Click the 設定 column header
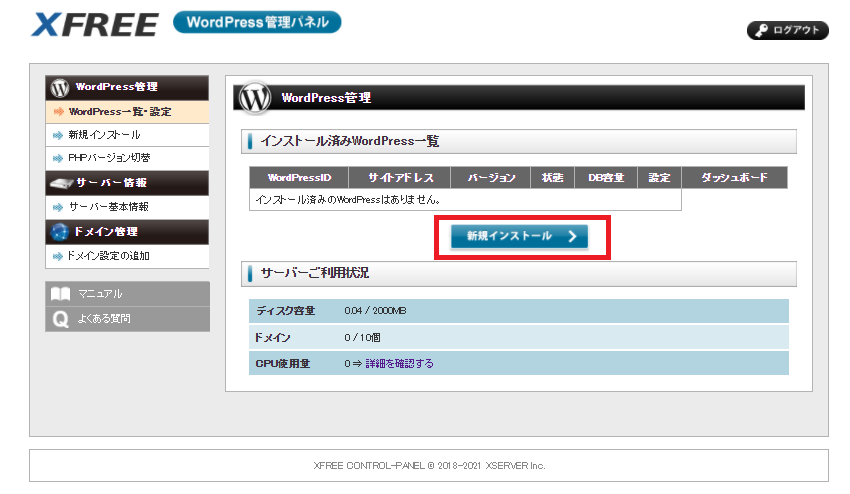850x494 pixels. point(659,177)
